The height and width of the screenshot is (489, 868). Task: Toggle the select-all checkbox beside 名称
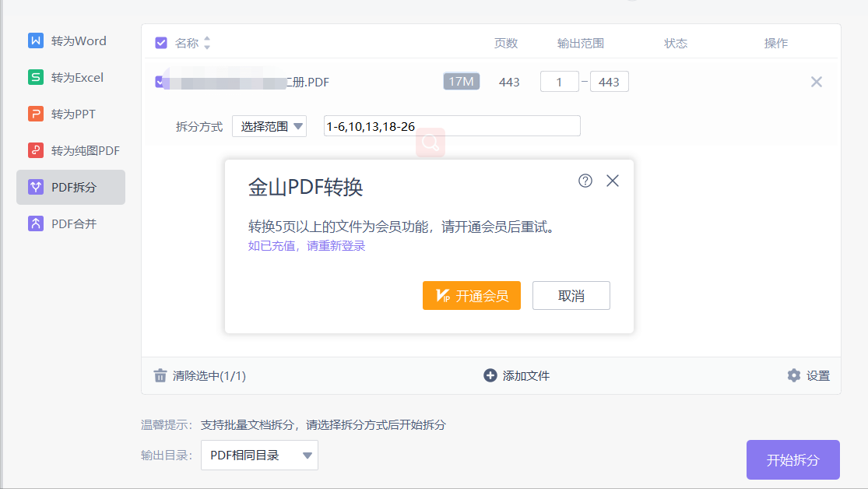point(161,43)
